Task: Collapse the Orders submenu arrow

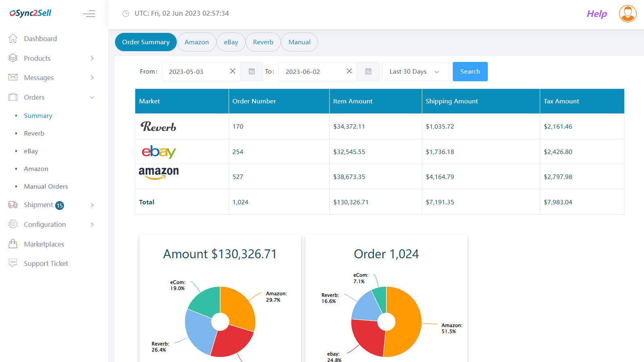Action: click(x=92, y=97)
